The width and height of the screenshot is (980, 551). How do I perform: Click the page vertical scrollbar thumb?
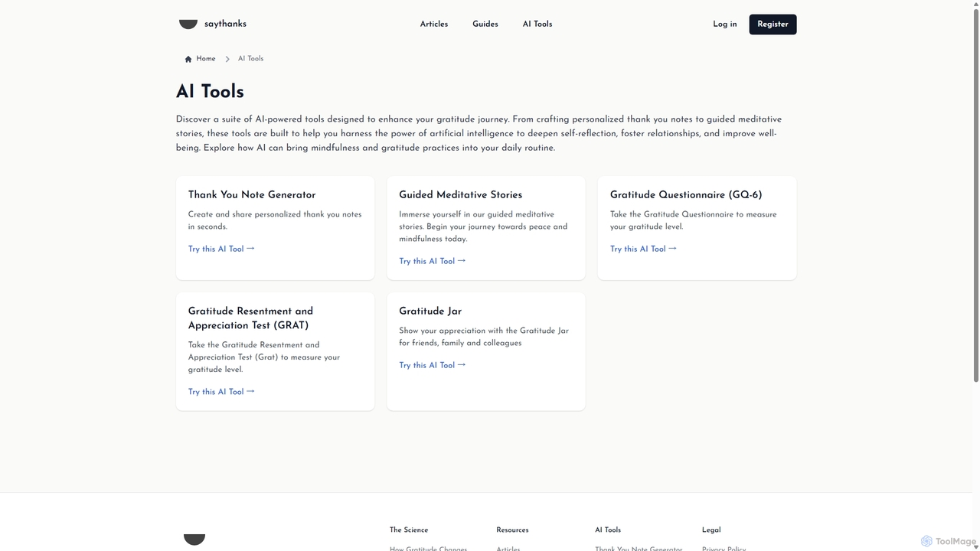click(x=975, y=195)
